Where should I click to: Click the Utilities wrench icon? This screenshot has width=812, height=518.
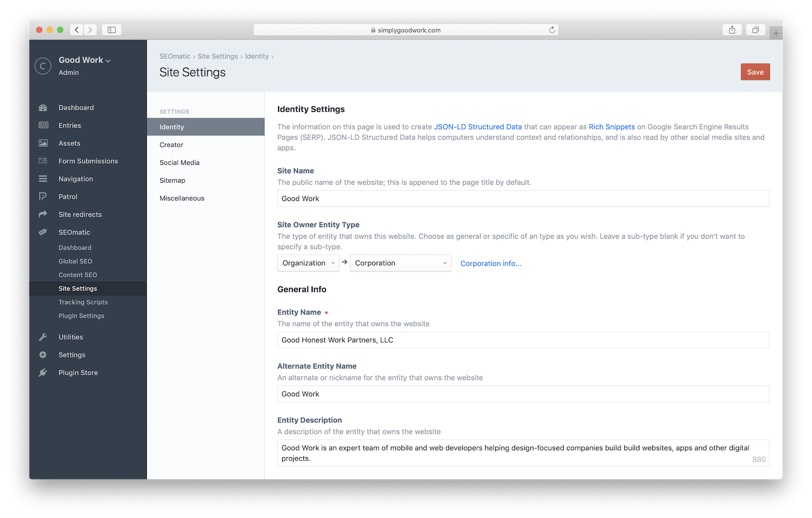[x=43, y=337]
